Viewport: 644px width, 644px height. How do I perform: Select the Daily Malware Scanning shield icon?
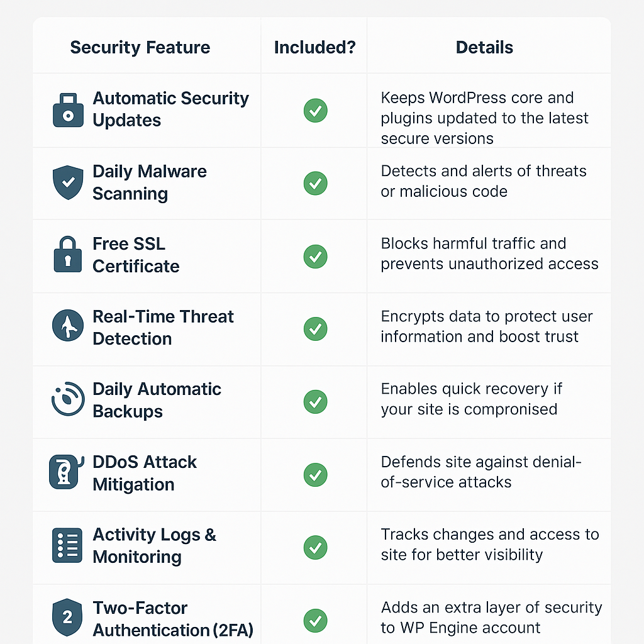pos(68,182)
